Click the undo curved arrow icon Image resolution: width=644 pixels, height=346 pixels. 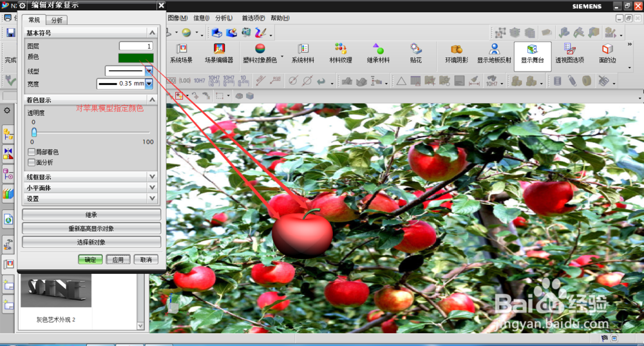coord(321,81)
